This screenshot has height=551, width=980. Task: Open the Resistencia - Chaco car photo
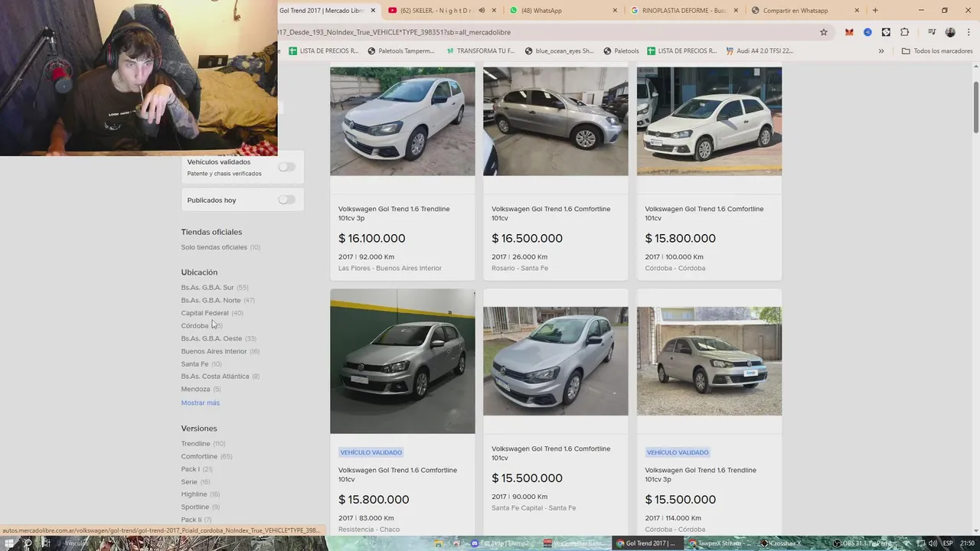tap(403, 361)
